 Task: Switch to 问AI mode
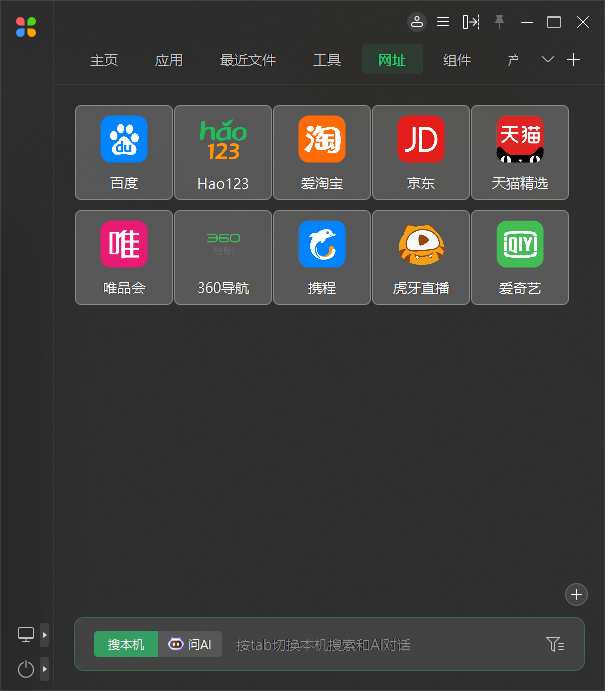[x=190, y=644]
